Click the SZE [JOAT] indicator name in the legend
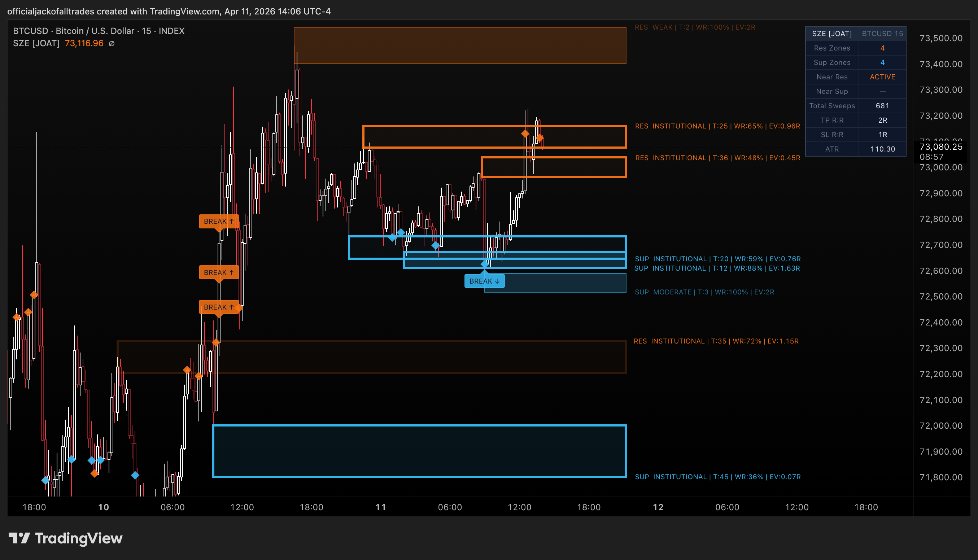 coord(36,43)
